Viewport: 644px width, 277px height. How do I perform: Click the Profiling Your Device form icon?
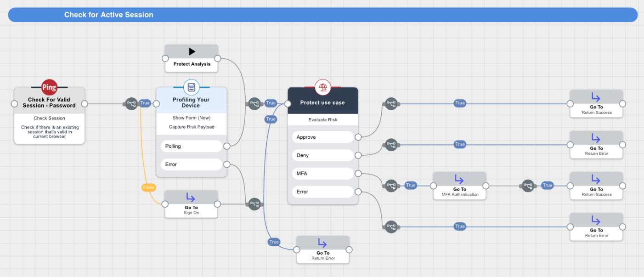coord(192,87)
